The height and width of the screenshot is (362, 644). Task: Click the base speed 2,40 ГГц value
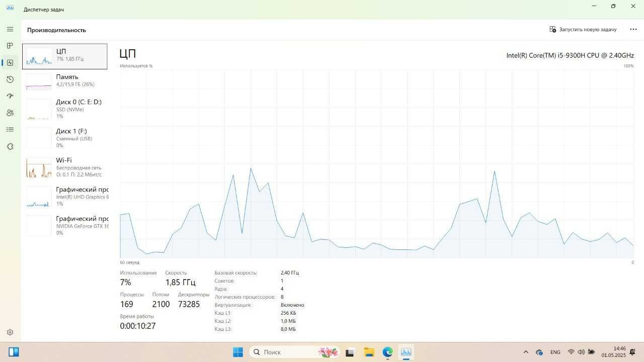(290, 273)
